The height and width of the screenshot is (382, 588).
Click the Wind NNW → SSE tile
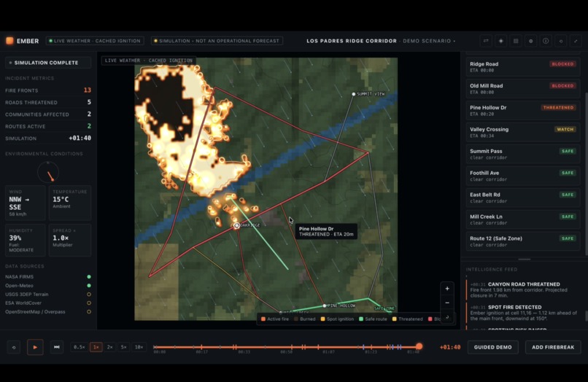click(x=25, y=203)
